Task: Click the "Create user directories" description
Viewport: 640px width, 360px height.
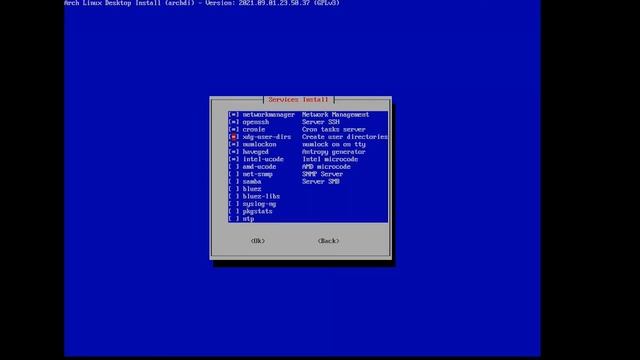Action: point(345,137)
